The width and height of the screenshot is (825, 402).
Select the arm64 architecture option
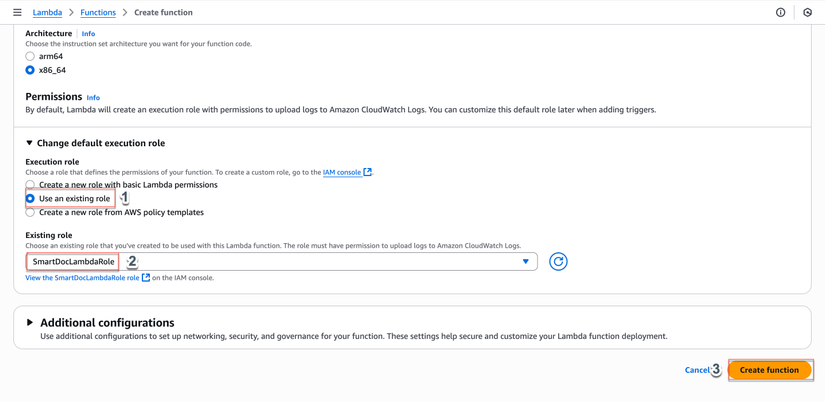point(30,57)
